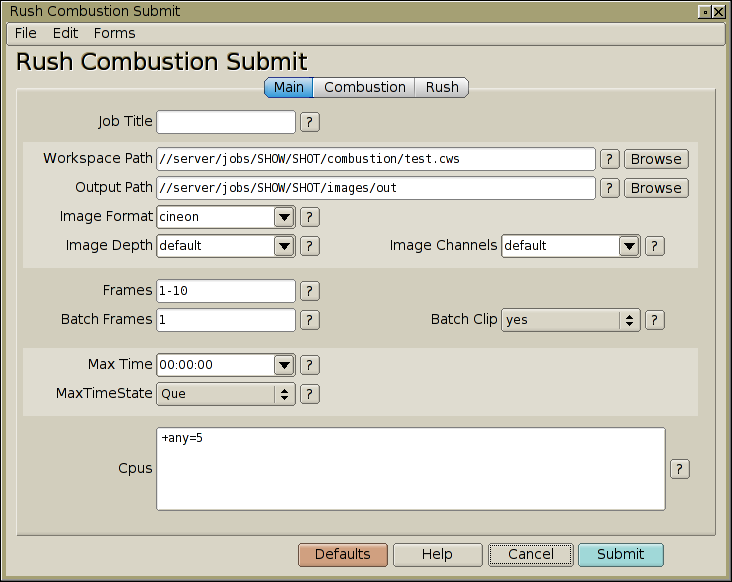Viewport: 732px width, 582px height.
Task: Expand the Image Format dropdown arrow
Action: coord(284,217)
